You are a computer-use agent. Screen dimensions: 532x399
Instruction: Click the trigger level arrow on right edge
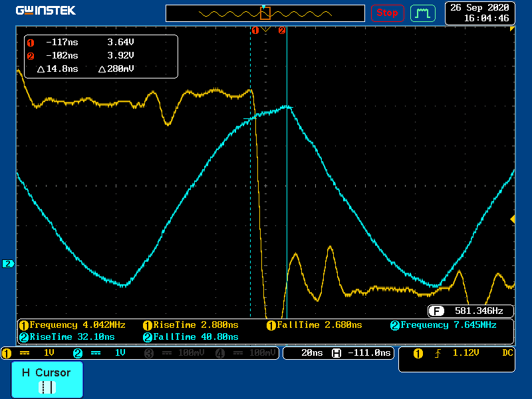(512, 219)
